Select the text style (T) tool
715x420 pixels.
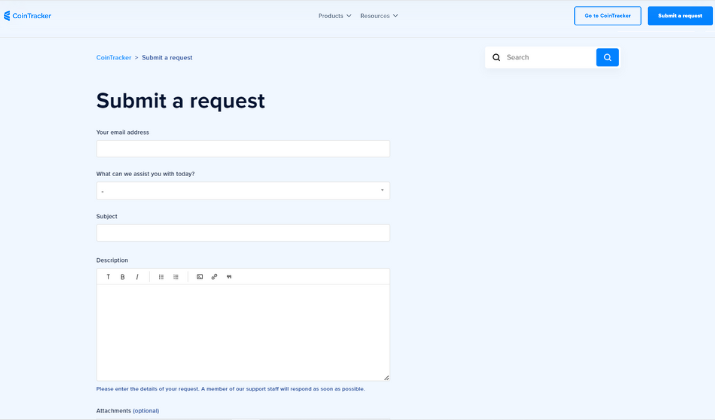108,277
